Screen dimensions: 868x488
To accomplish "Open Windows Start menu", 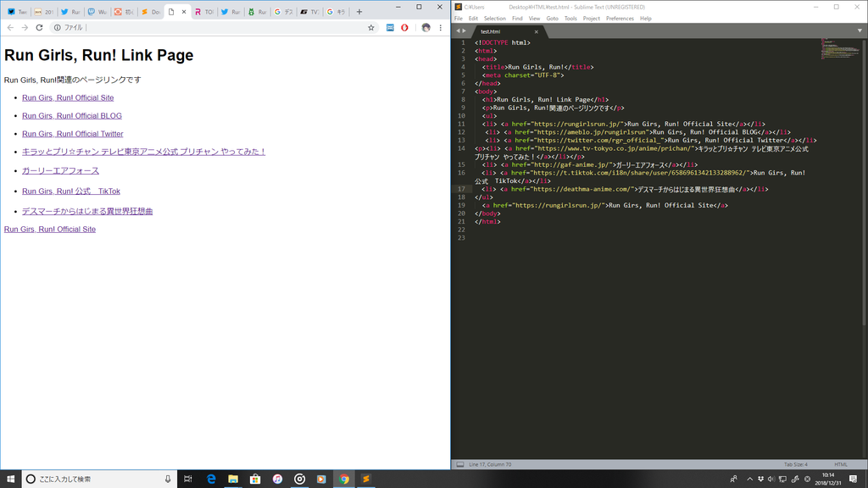I will [x=10, y=480].
